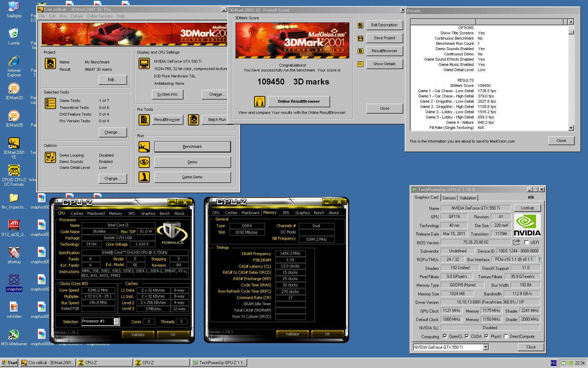Switch to the Validation tab in GPU-Z
Image resolution: width=588 pixels, height=368 pixels.
[468, 198]
